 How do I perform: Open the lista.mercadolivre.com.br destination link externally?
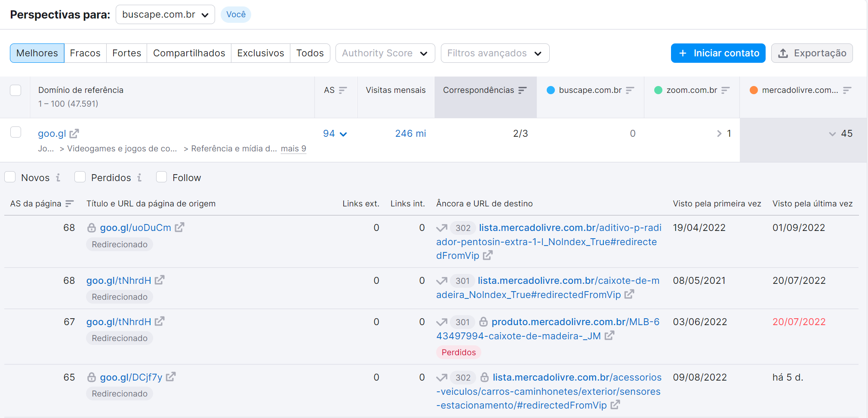488,255
